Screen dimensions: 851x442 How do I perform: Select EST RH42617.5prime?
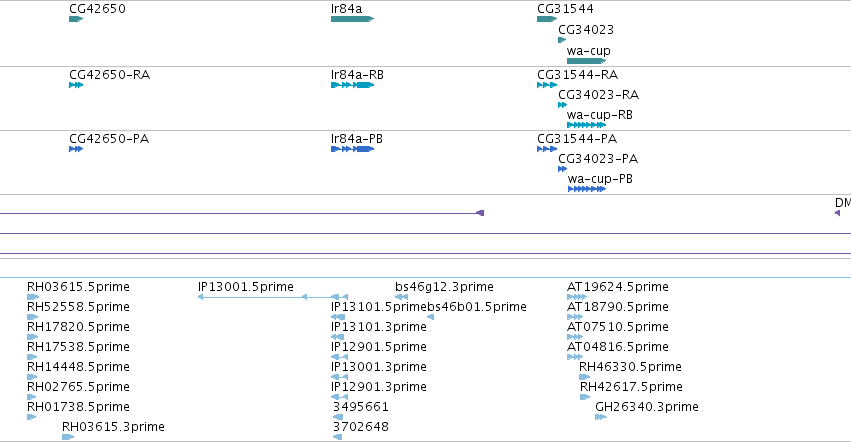pos(631,387)
